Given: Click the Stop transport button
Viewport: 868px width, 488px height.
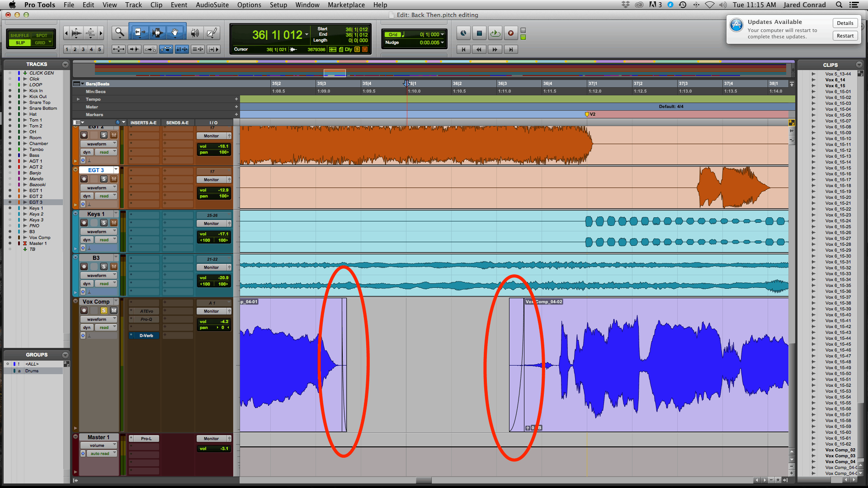Looking at the screenshot, I should click(x=479, y=33).
